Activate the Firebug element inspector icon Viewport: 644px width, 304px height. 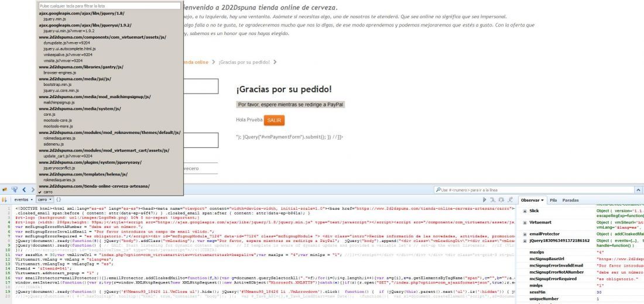point(15,190)
